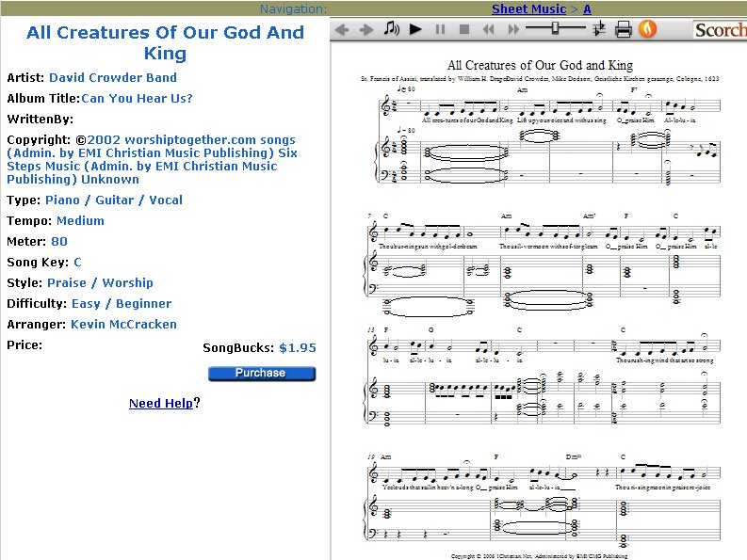This screenshot has height=560, width=747.
Task: Open the Need Help link
Action: point(161,404)
